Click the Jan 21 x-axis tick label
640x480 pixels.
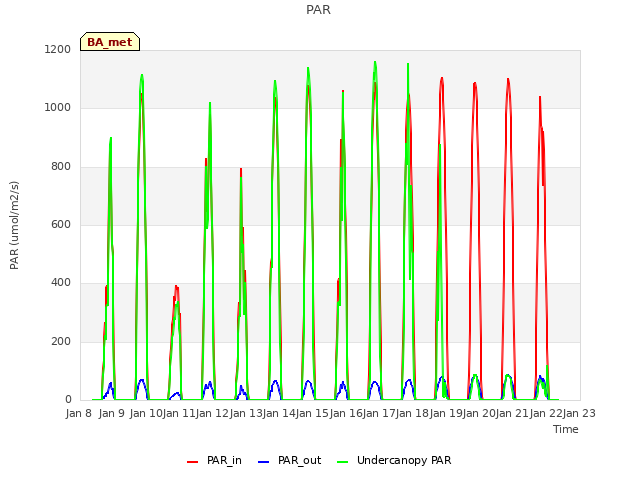pos(513,413)
